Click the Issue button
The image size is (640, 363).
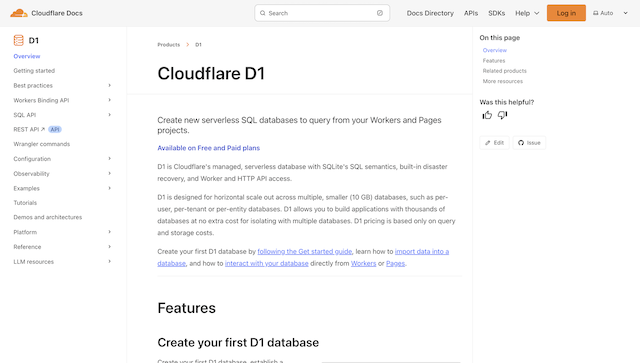coord(529,143)
